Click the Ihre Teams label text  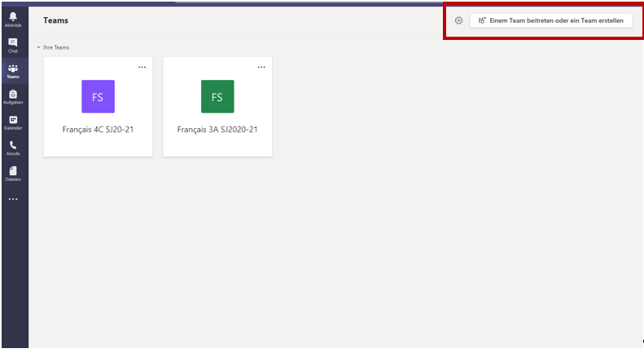click(x=56, y=47)
